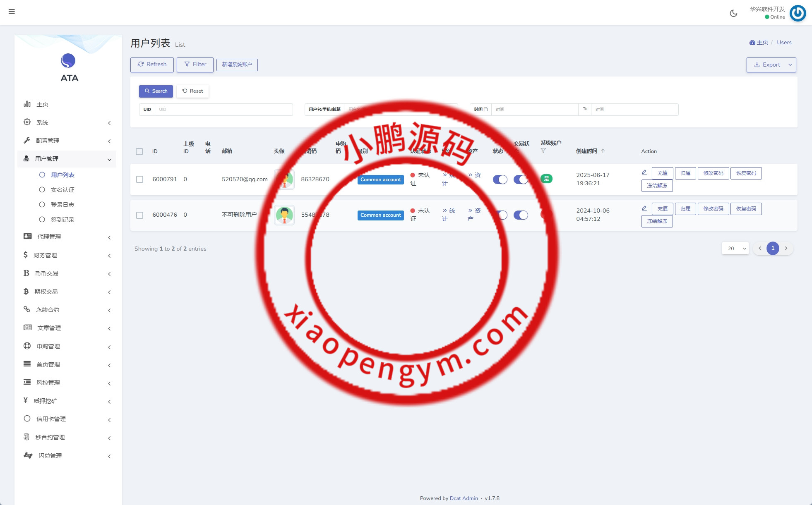This screenshot has width=812, height=505.
Task: Click the 系统账户 column filter icon
Action: [x=543, y=151]
